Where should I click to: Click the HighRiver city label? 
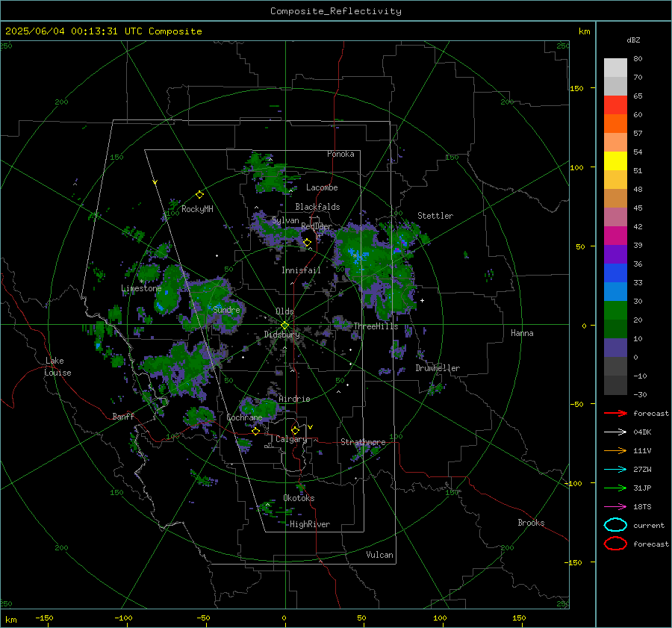310,524
